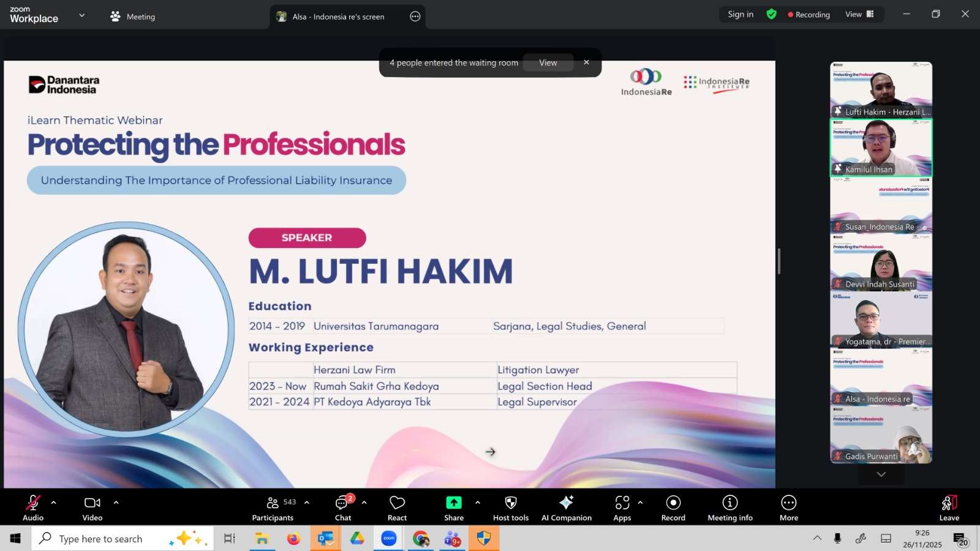Screen dimensions: 980x551
Task: Launch AI Companion
Action: [566, 508]
